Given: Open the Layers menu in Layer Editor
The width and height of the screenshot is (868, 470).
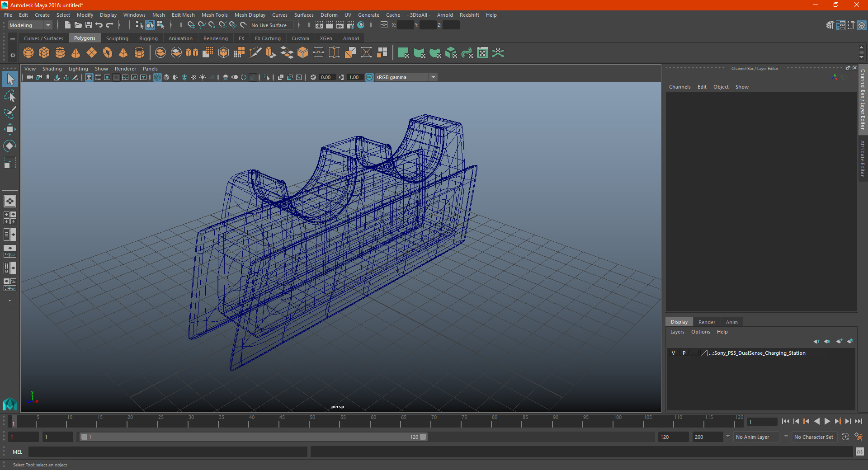Looking at the screenshot, I should click(677, 332).
